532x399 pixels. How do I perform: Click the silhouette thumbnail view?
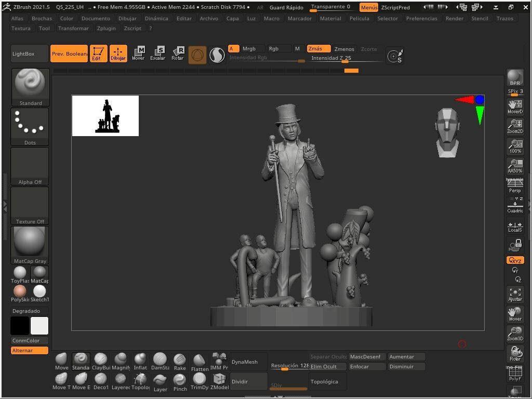pos(105,116)
